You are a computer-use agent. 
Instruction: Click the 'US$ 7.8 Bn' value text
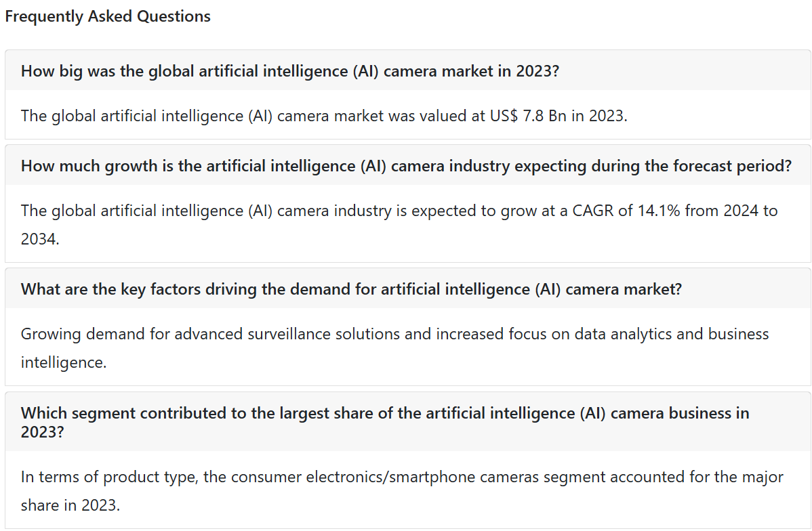(528, 116)
